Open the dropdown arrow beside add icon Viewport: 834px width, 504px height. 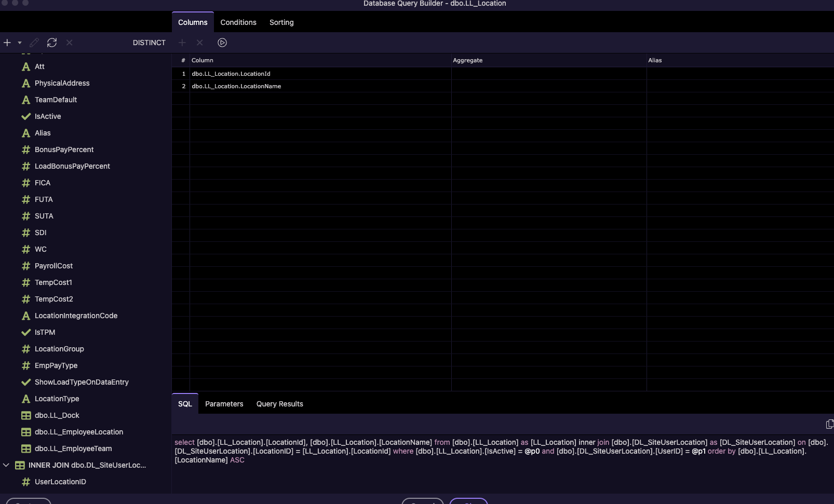click(x=20, y=43)
